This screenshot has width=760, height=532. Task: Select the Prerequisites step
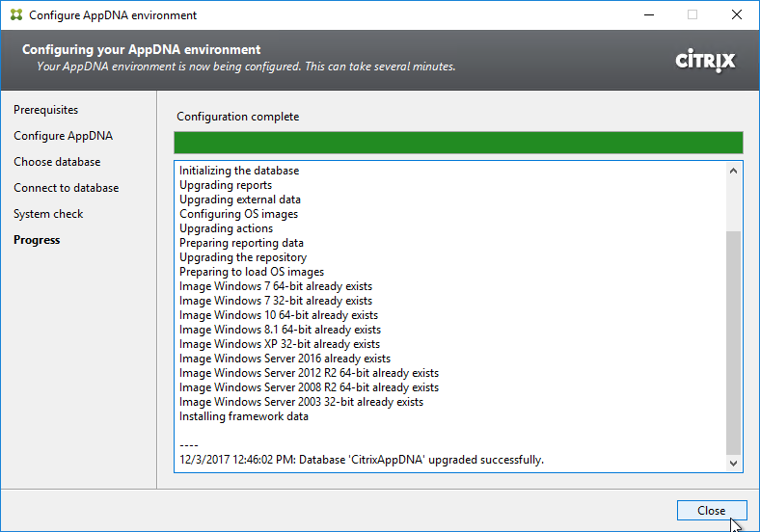click(45, 110)
